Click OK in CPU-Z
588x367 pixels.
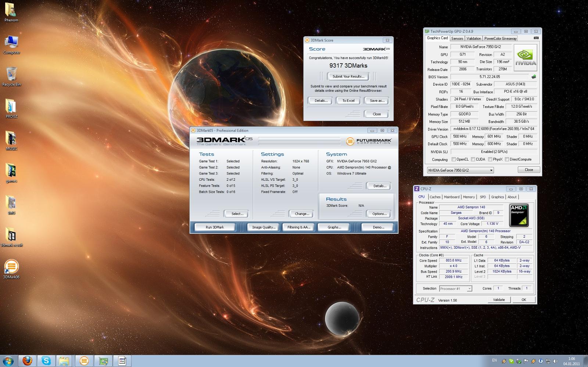click(x=524, y=300)
